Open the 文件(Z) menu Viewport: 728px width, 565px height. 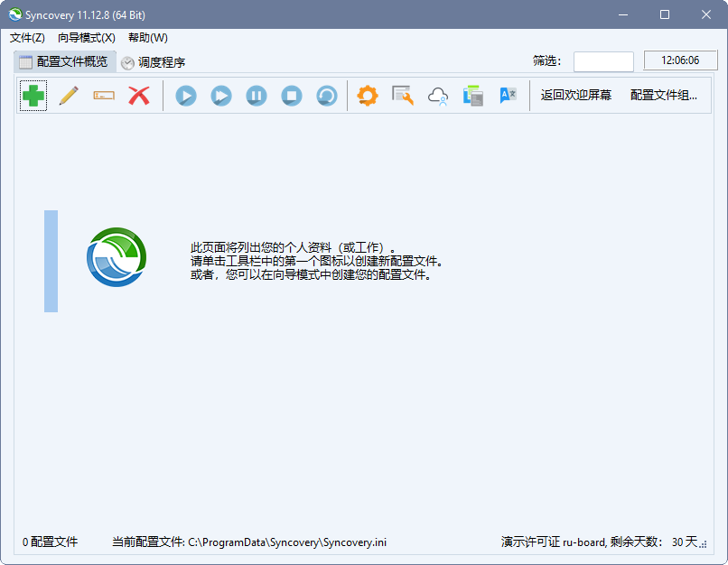pyautogui.click(x=24, y=38)
